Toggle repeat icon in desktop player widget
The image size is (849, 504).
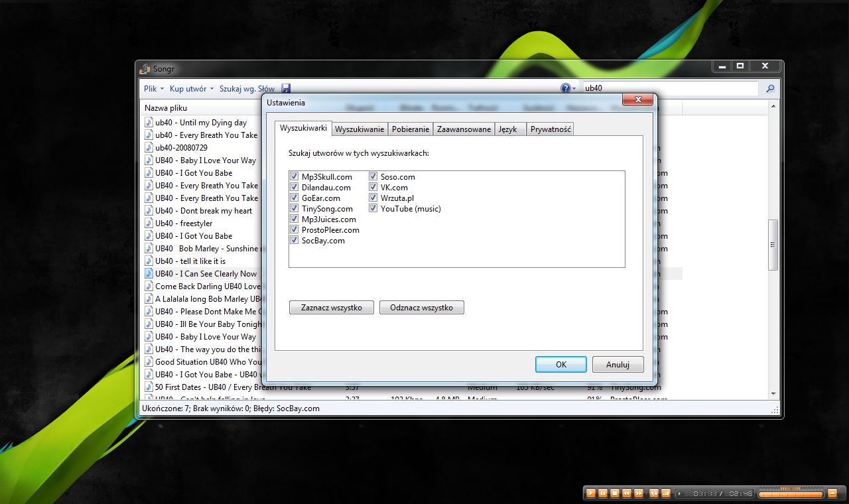pos(654,493)
